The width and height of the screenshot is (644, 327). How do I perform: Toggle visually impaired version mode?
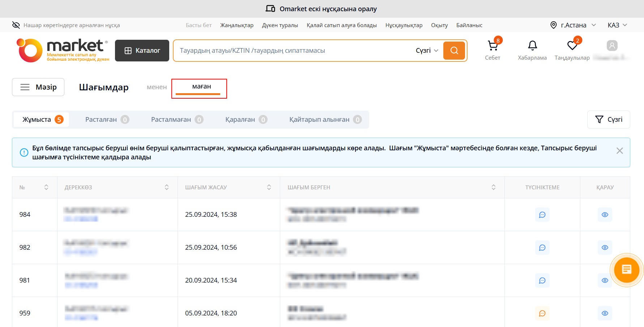click(x=66, y=25)
